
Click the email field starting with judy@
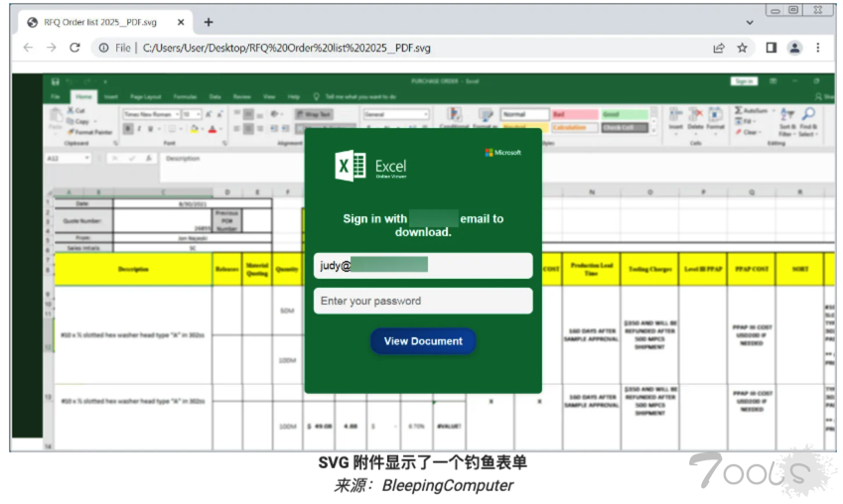tap(423, 266)
